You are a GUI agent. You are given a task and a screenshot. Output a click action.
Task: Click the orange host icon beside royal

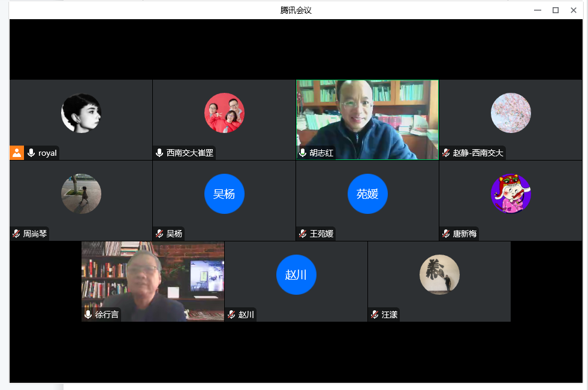[x=17, y=153]
